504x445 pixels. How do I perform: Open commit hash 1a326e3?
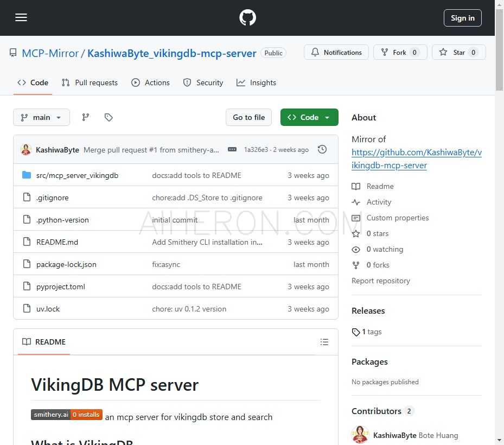(256, 150)
